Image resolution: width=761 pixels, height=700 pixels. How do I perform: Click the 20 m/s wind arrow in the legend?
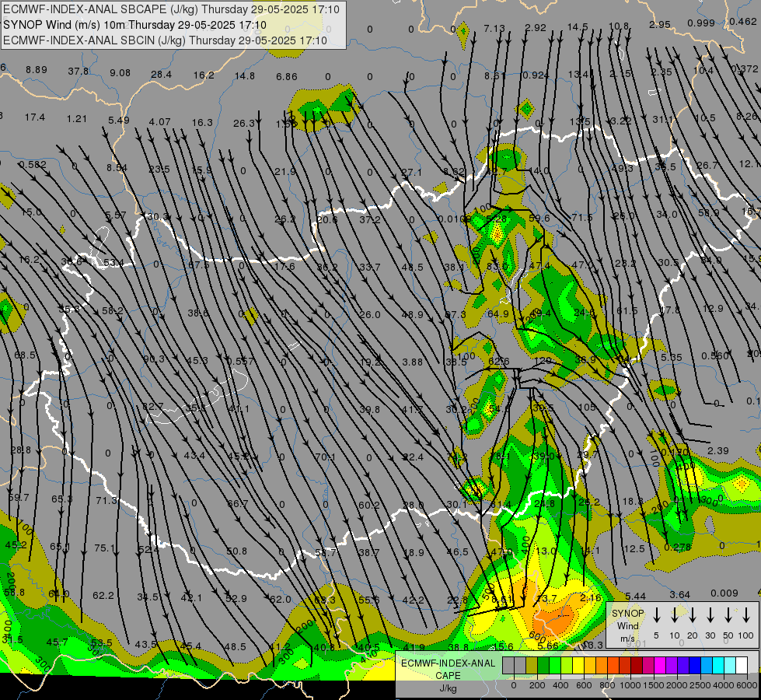click(692, 614)
